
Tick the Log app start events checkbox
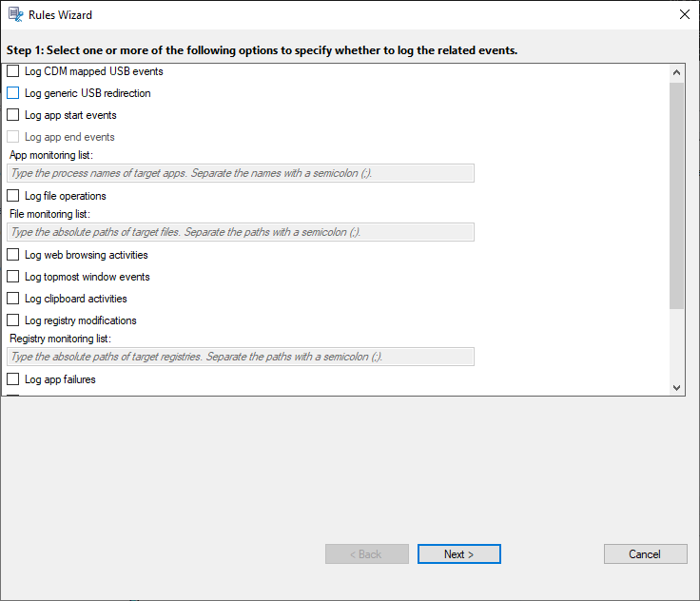click(13, 115)
